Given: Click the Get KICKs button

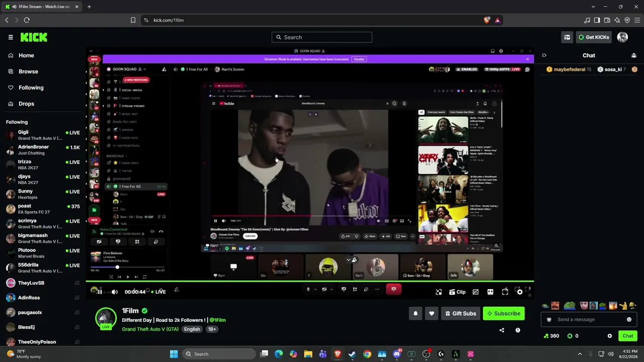Looking at the screenshot, I should click(x=594, y=37).
